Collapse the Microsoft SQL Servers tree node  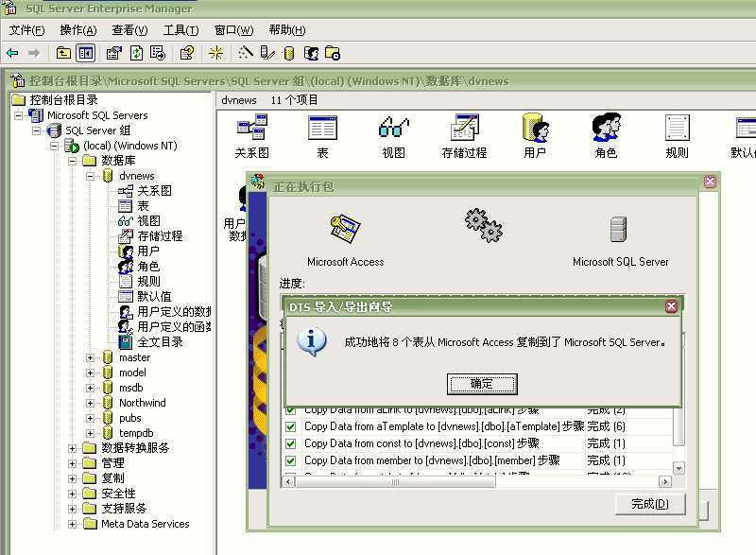tap(18, 115)
